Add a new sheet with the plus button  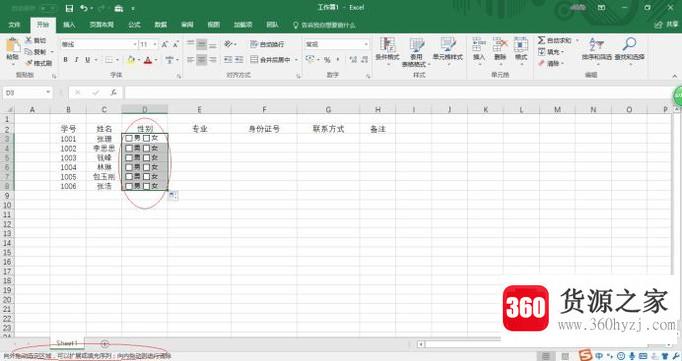point(104,344)
